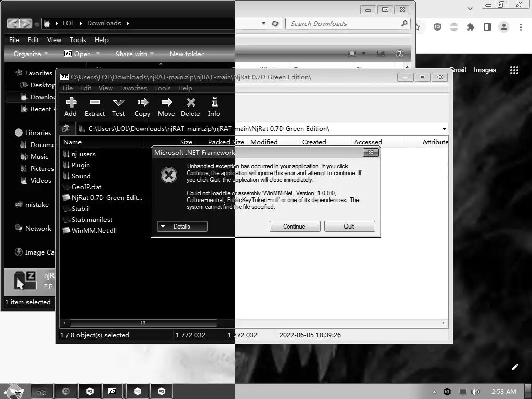Click the Start button on taskbar
Image resolution: width=532 pixels, height=399 pixels.
pos(14,391)
